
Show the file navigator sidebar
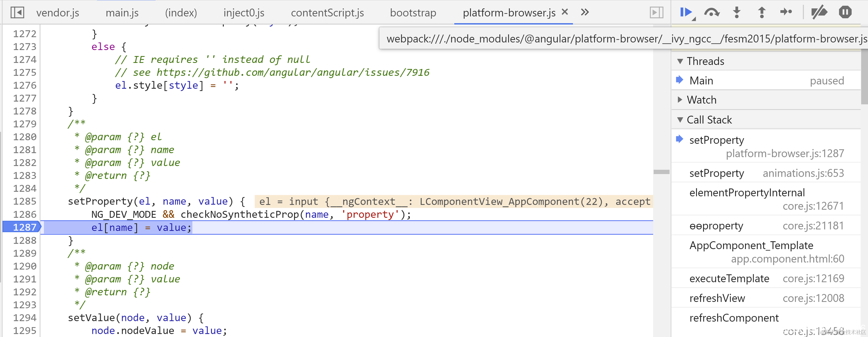pyautogui.click(x=17, y=13)
